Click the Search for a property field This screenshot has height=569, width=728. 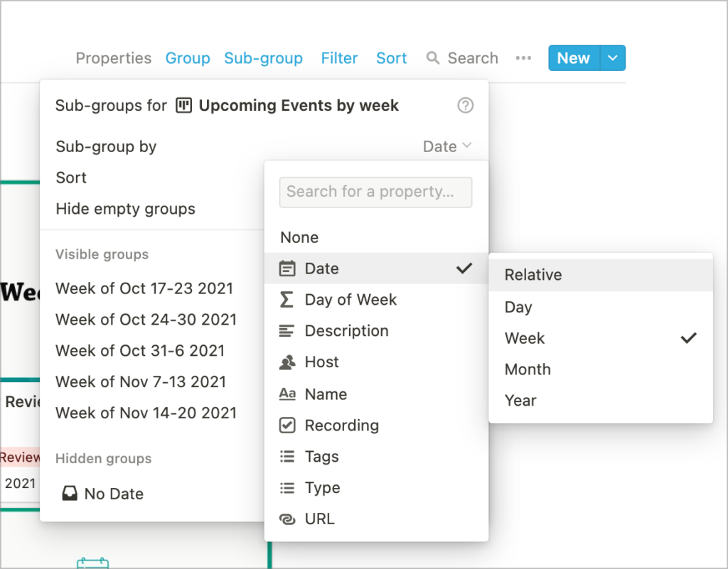(375, 192)
